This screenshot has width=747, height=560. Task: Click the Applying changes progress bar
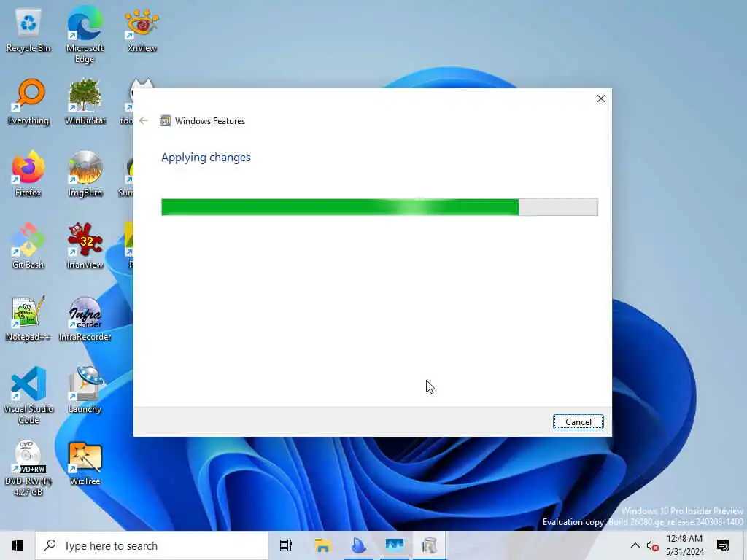click(379, 207)
